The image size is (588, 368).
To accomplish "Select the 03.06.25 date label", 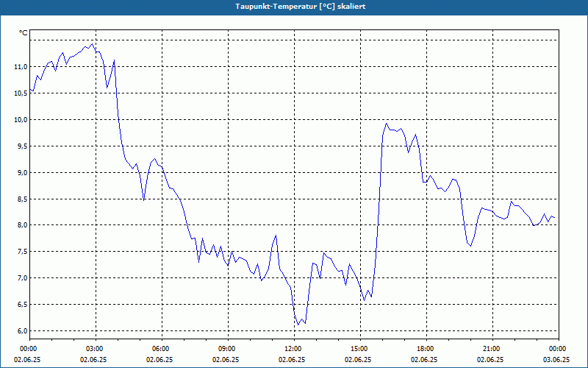I will (556, 360).
